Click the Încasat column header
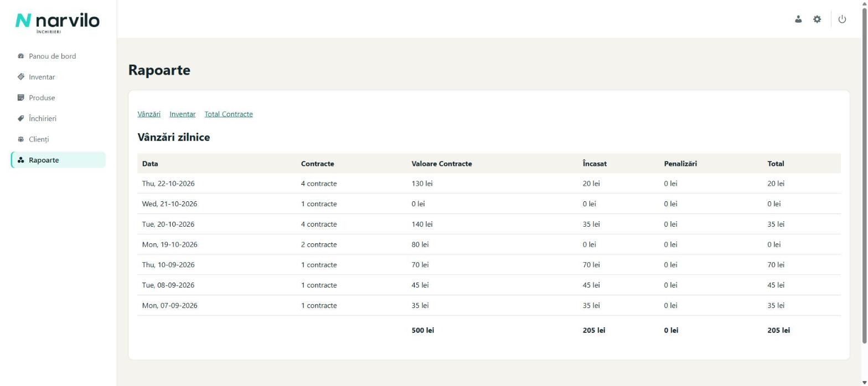868x386 pixels. 595,164
